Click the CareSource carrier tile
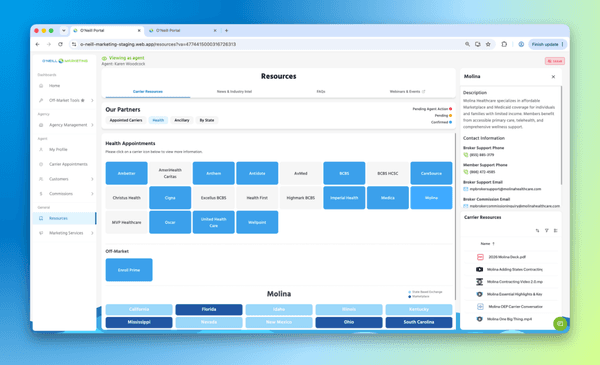600x365 pixels. (431, 173)
